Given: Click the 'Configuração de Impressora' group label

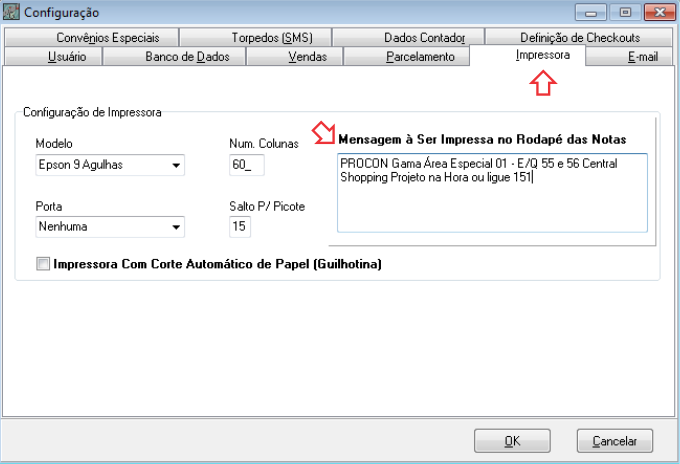Looking at the screenshot, I should point(92,112).
